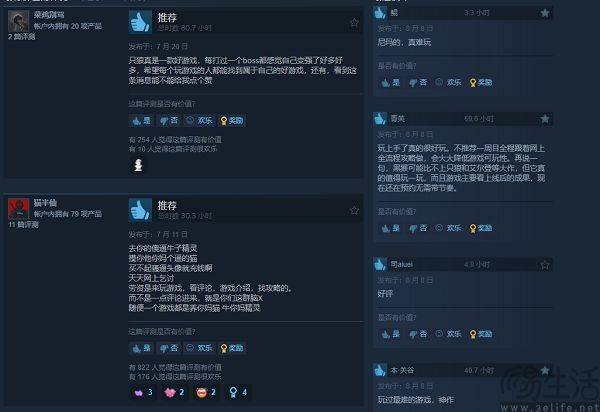Open 菜鸡阿鸡's 2 篇评测 reviews link
The width and height of the screenshot is (600, 412).
click(21, 37)
